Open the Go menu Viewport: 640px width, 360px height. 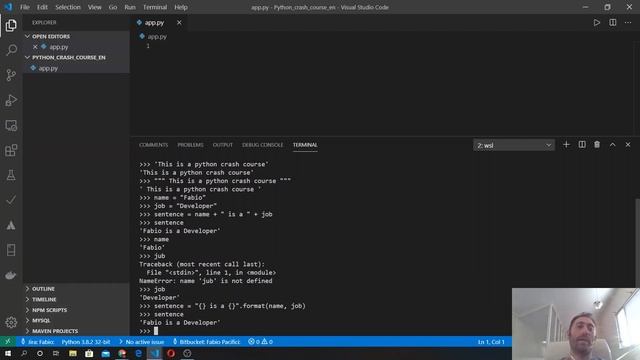(113, 7)
